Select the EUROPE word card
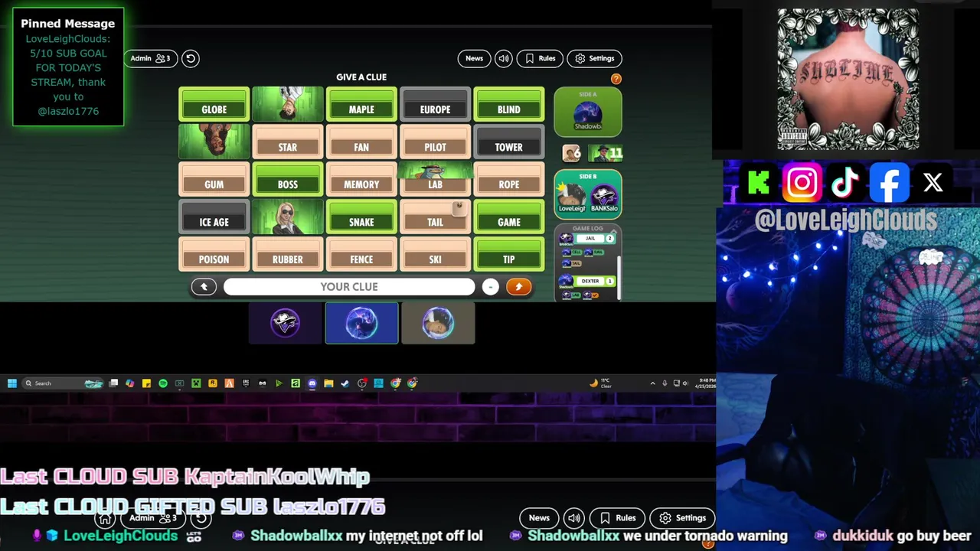The image size is (980, 551). tap(435, 105)
